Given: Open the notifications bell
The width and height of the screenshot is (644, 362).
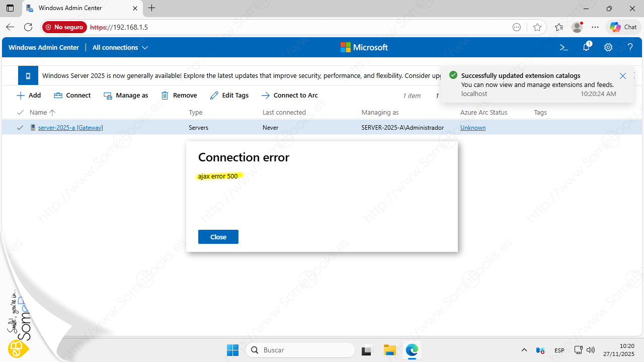Looking at the screenshot, I should point(586,47).
